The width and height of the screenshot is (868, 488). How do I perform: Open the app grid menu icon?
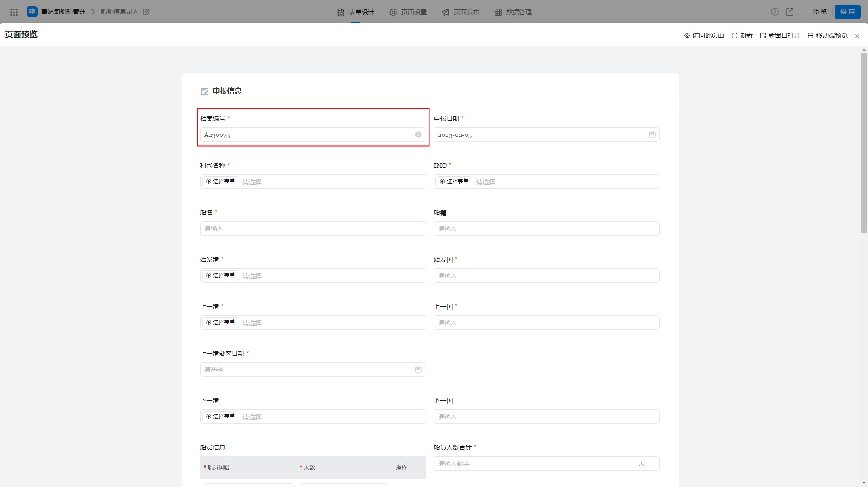tap(14, 12)
